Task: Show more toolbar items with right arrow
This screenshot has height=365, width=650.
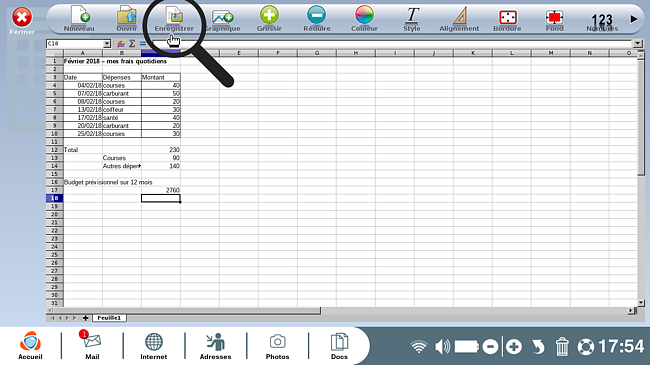Action: click(x=634, y=19)
